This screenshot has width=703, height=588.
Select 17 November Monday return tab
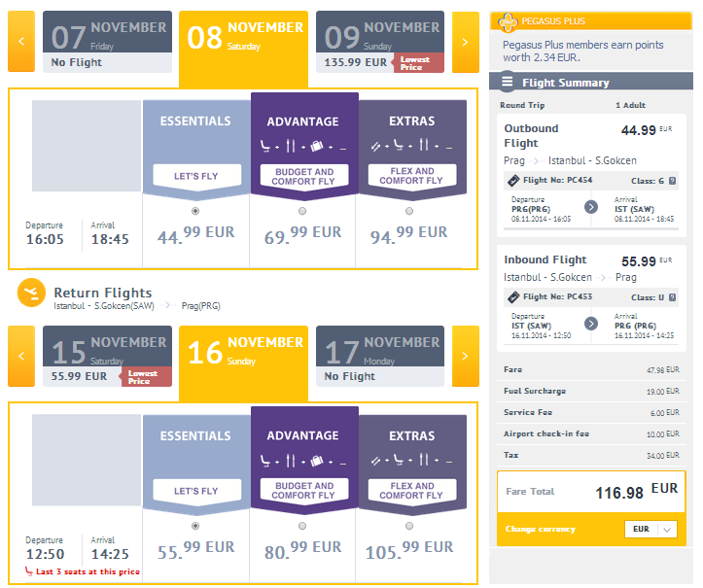pos(380,357)
